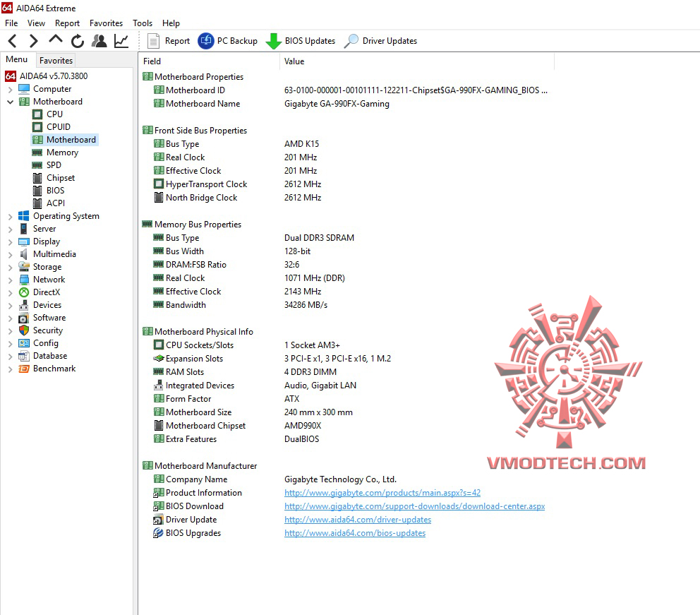Viewport: 700px width, 615px height.
Task: Click the Security shield icon
Action: point(24,330)
